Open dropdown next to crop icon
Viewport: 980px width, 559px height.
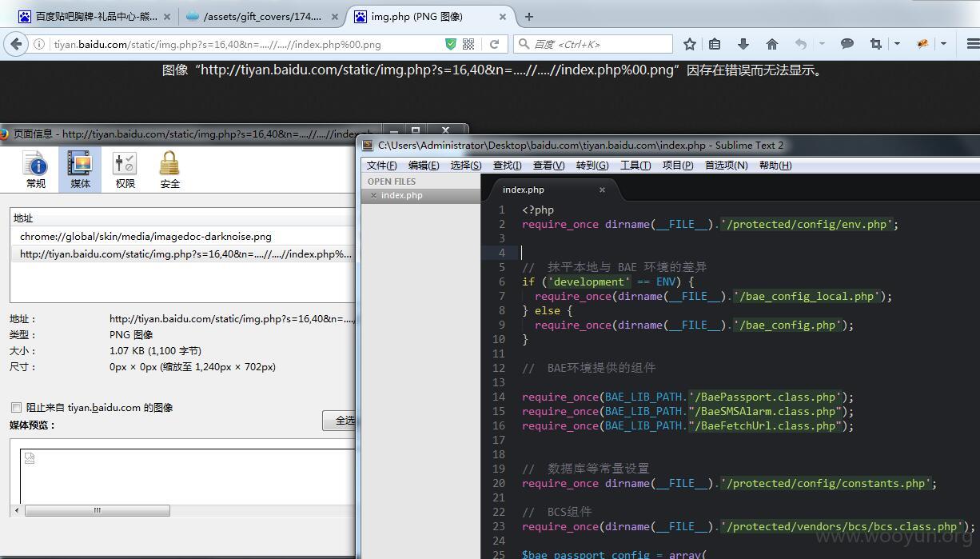[897, 45]
